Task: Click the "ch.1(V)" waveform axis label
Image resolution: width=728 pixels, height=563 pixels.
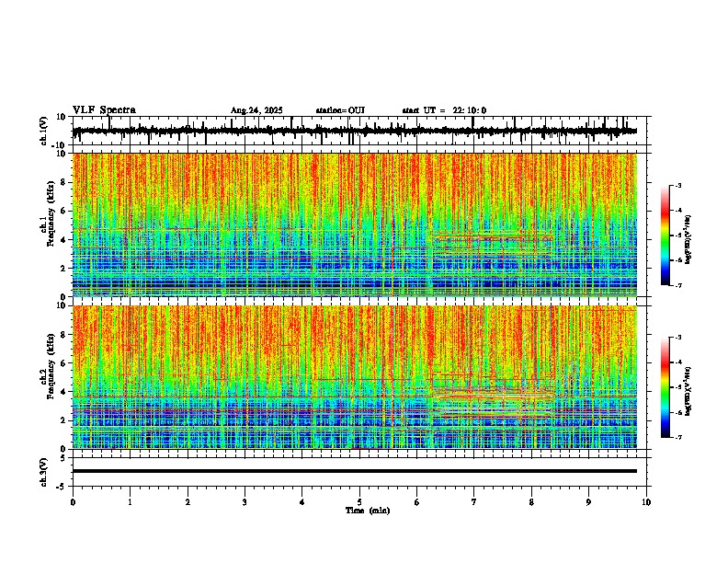Action: 44,131
